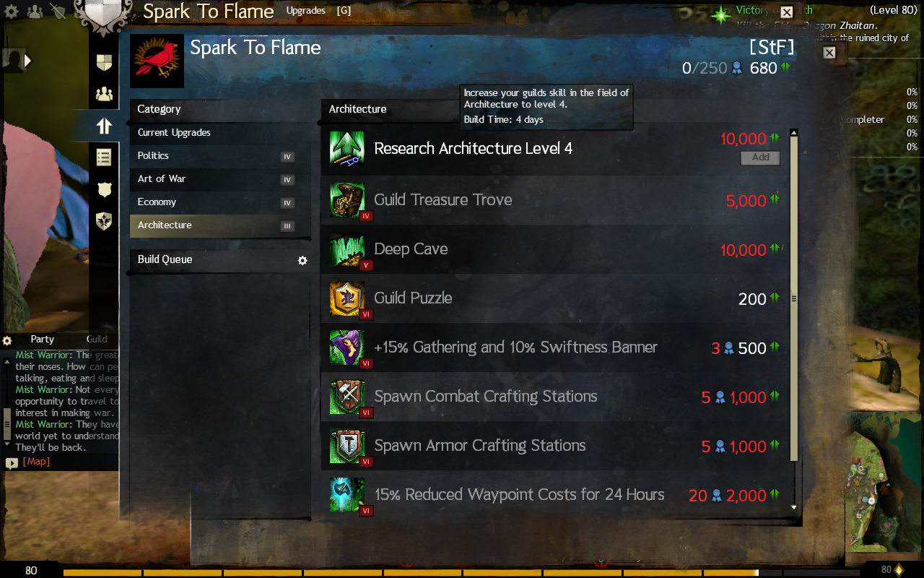
Task: Click the Guild Treasure Trove chest icon
Action: [x=347, y=200]
